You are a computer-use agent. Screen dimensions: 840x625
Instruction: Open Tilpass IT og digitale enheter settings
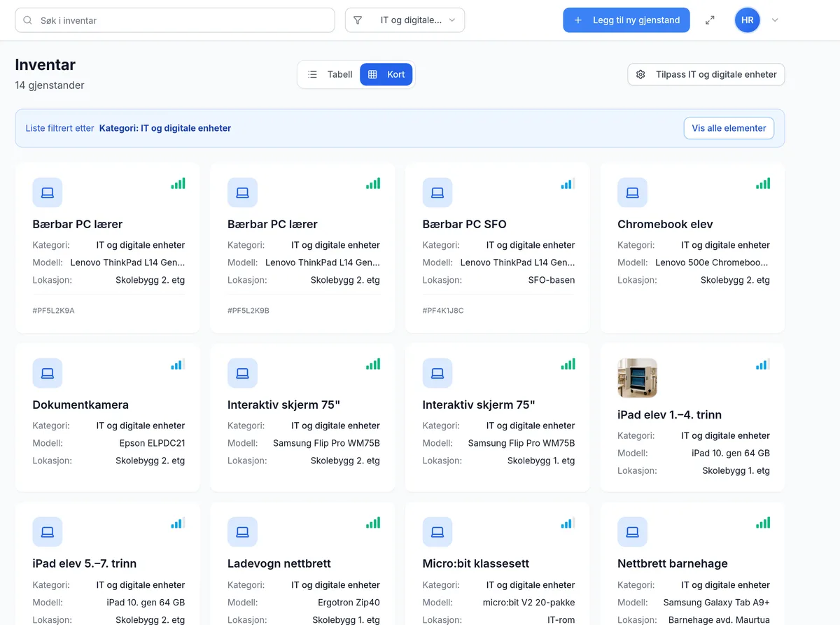coord(706,74)
